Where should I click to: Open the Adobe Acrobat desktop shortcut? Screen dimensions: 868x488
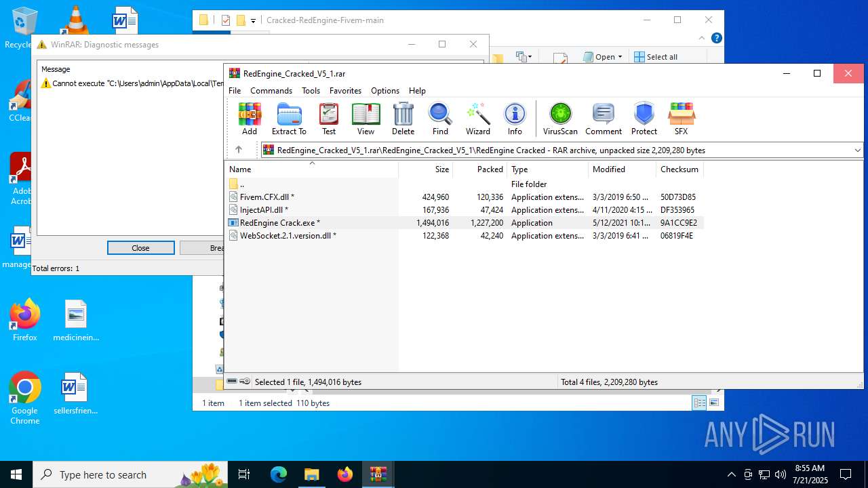(22, 179)
